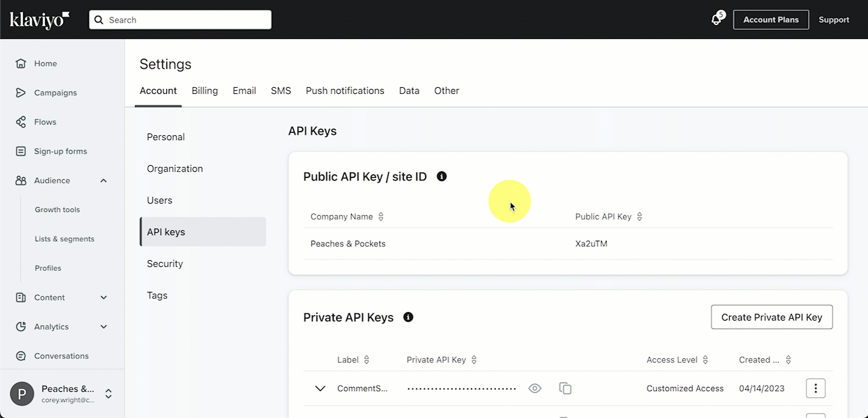Image resolution: width=868 pixels, height=418 pixels.
Task: Open the Support link
Action: click(x=834, y=19)
